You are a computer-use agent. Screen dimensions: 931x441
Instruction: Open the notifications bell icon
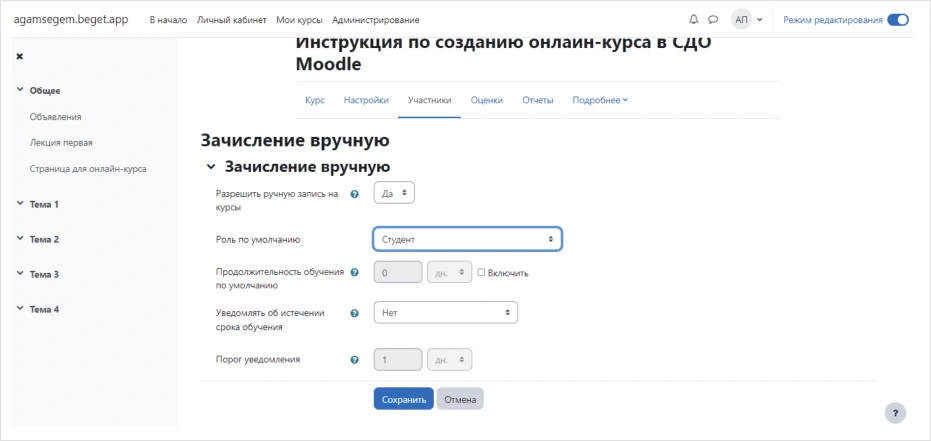[x=694, y=20]
